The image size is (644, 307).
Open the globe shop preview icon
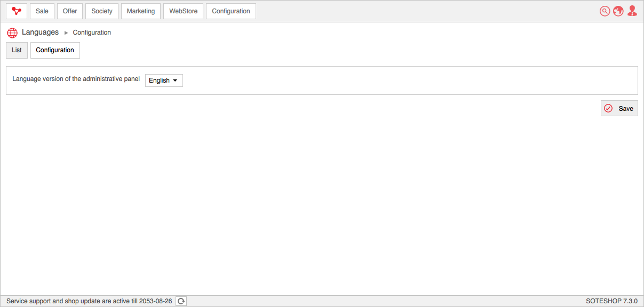[x=618, y=11]
